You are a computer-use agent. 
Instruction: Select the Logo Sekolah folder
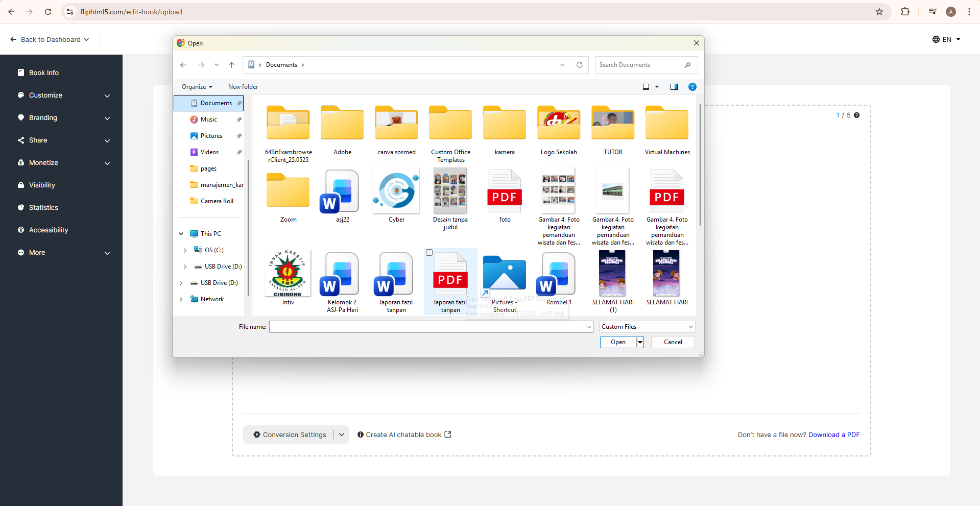point(559,130)
